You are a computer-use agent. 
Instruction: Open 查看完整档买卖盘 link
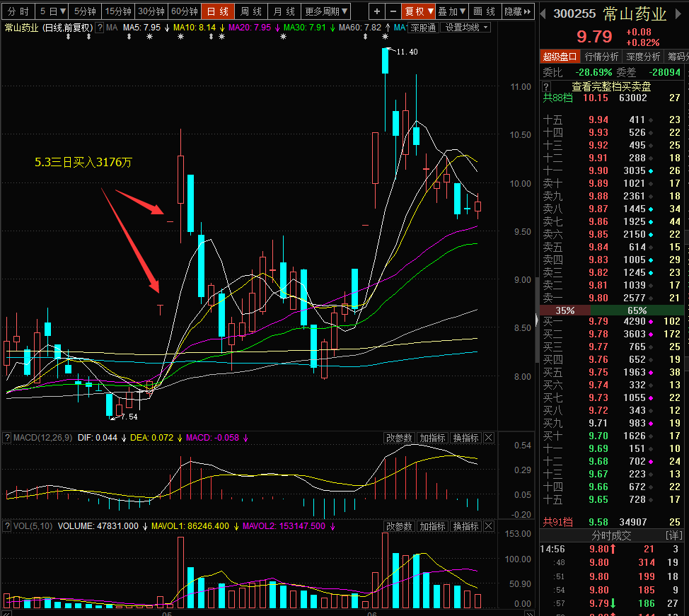click(611, 86)
